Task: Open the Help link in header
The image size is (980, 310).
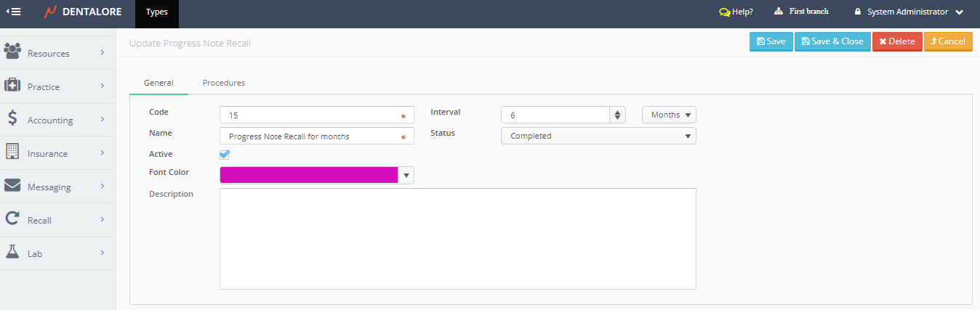Action: coord(736,12)
